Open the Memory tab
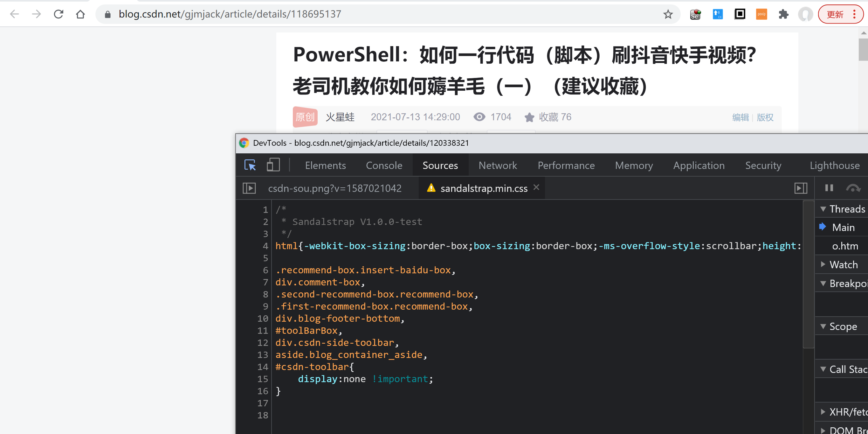The height and width of the screenshot is (434, 868). (634, 165)
